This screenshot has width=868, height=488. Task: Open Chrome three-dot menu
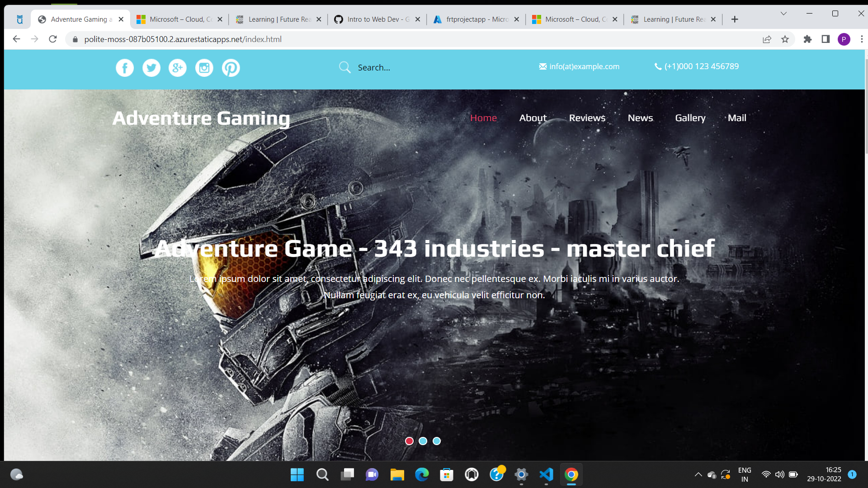862,39
